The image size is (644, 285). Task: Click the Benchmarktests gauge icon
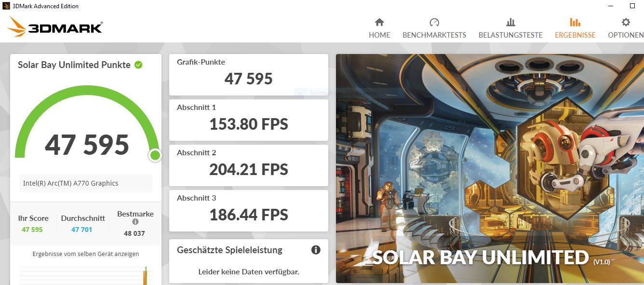click(434, 22)
